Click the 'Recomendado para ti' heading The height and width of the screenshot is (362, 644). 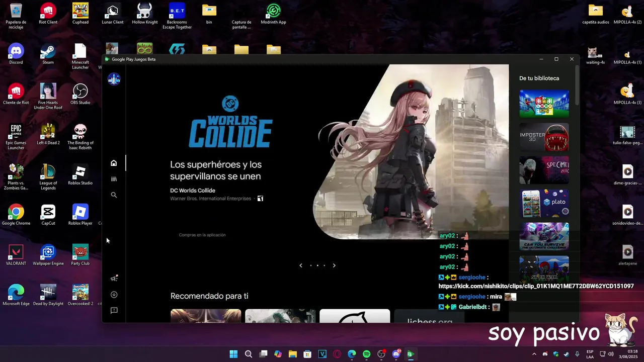point(209,296)
